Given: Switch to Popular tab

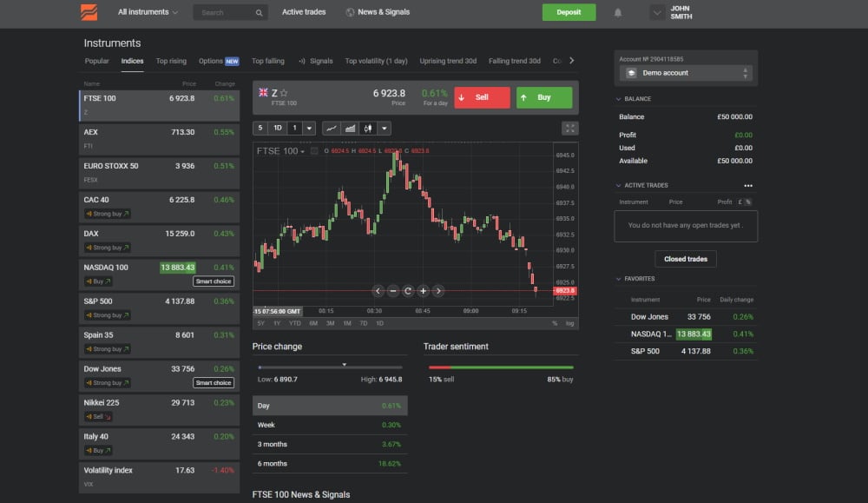Looking at the screenshot, I should coord(97,61).
